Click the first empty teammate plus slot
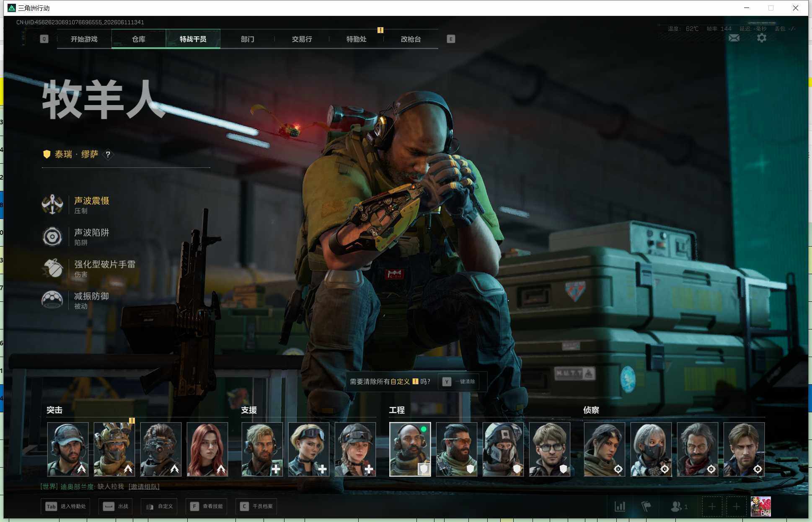The height and width of the screenshot is (522, 812). tap(712, 507)
